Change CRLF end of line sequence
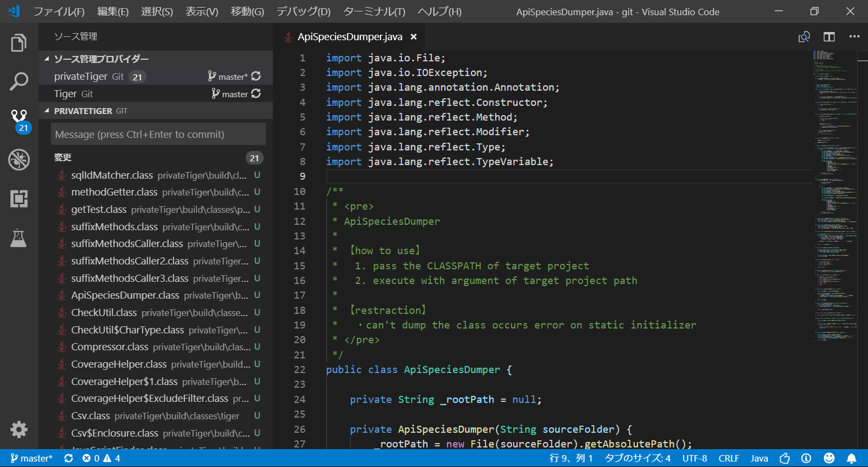Image resolution: width=868 pixels, height=467 pixels. click(729, 458)
